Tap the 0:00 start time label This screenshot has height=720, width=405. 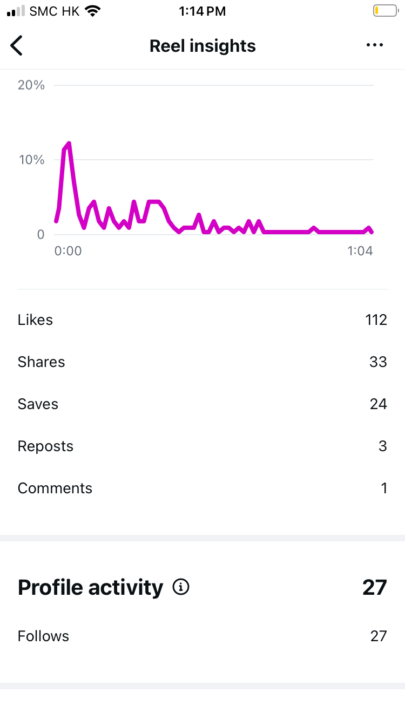68,251
